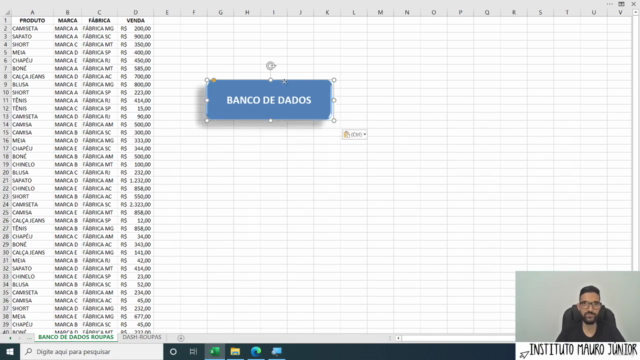
Task: Click FÁBRICA AM cell in row 14
Action: click(100, 124)
